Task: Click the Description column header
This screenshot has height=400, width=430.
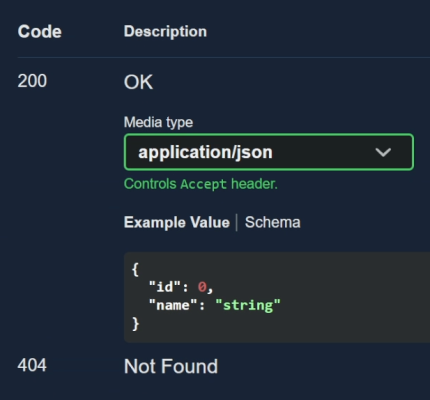Action: click(165, 32)
